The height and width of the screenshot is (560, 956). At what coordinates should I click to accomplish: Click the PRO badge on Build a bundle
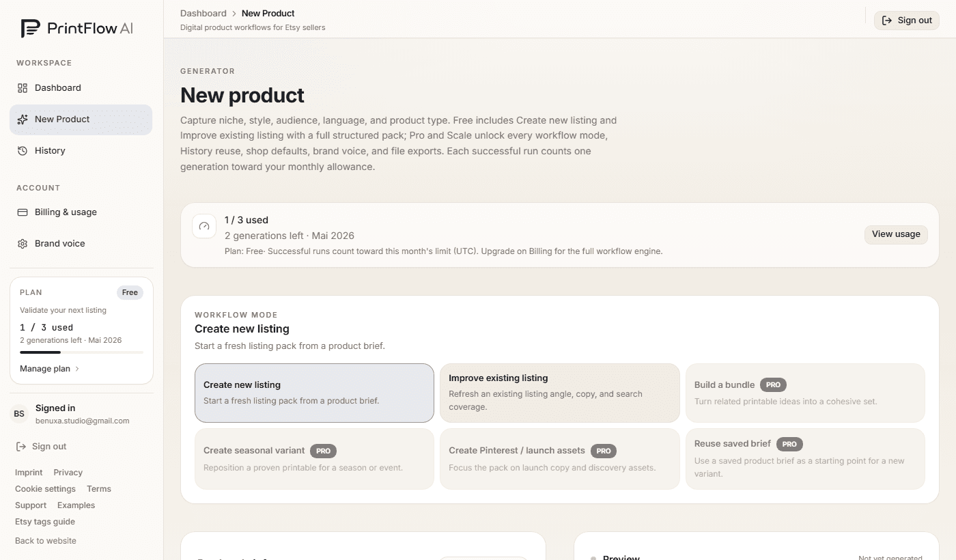(773, 385)
